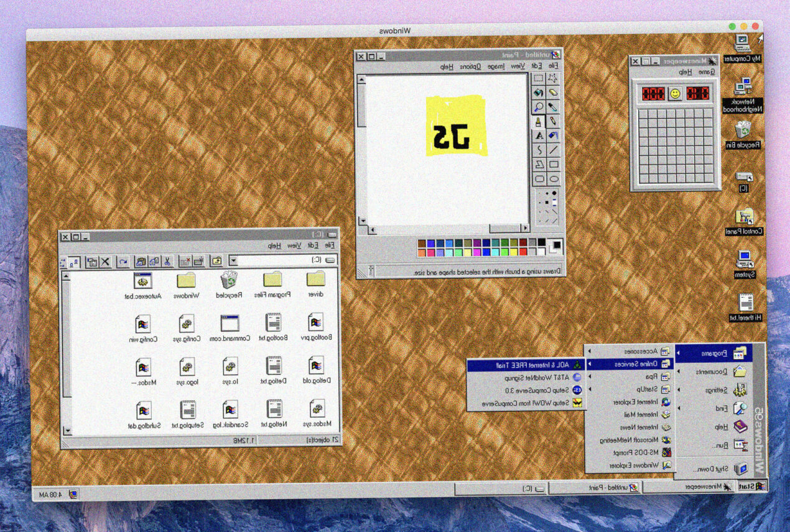Select the Brush tool in Paint
Screen dimensions: 790x532
[539, 121]
